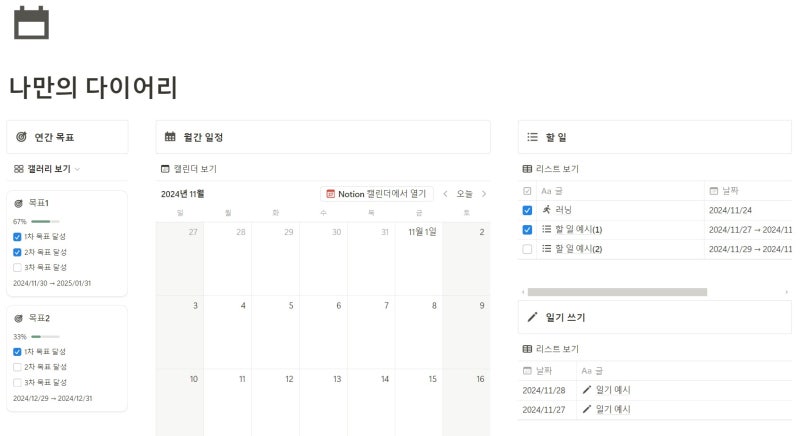This screenshot has height=436, width=800.
Task: Uncheck 1차 목표 달성 in 목표2
Action: [x=17, y=352]
